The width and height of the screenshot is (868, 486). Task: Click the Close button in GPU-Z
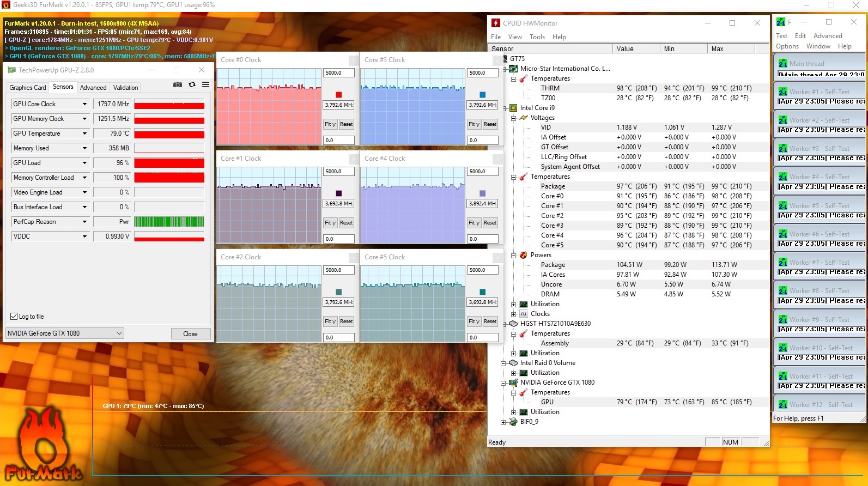click(190, 334)
